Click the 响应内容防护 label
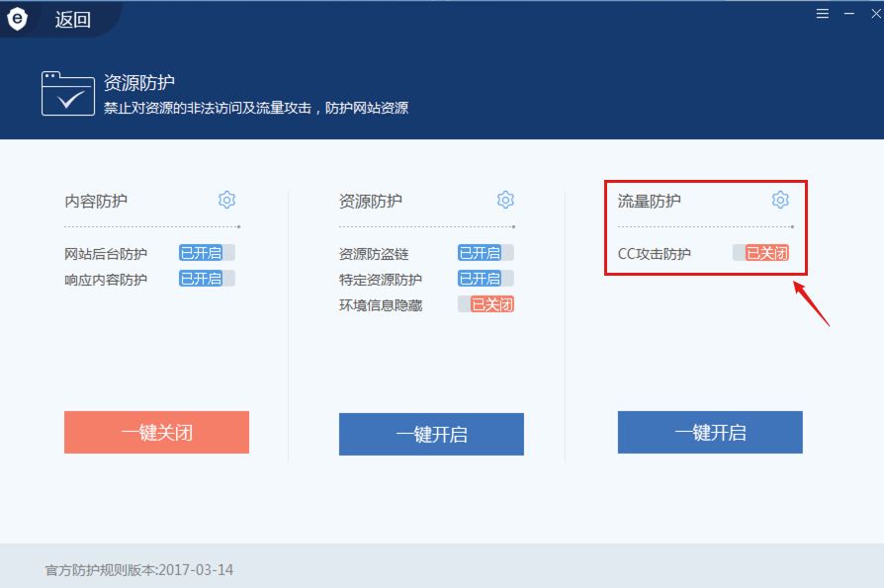The width and height of the screenshot is (884, 588). tap(106, 280)
